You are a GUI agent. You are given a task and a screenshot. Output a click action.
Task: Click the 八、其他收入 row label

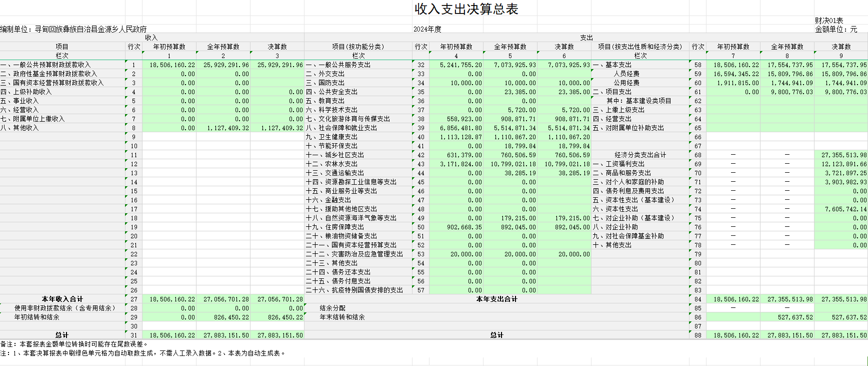click(x=20, y=128)
